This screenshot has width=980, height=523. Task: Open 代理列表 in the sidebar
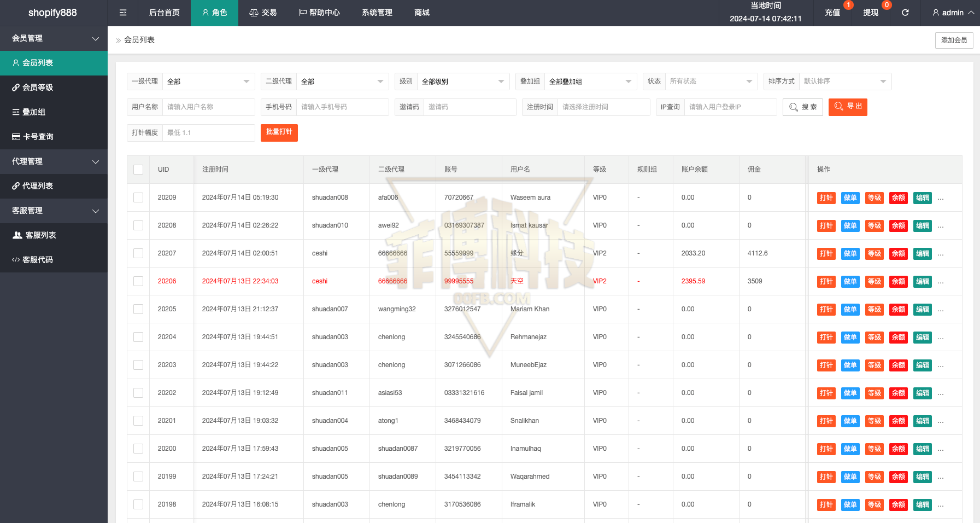pos(54,186)
